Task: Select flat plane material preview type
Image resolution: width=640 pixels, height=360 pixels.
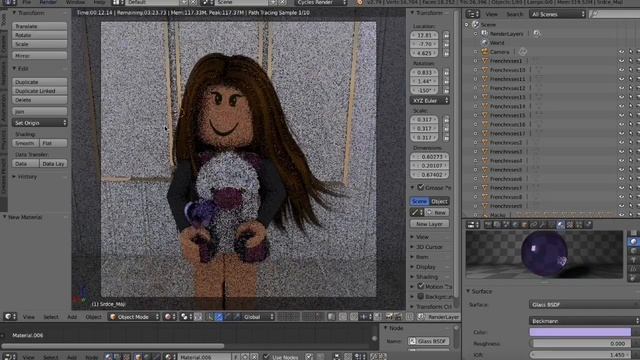Action: [633, 233]
